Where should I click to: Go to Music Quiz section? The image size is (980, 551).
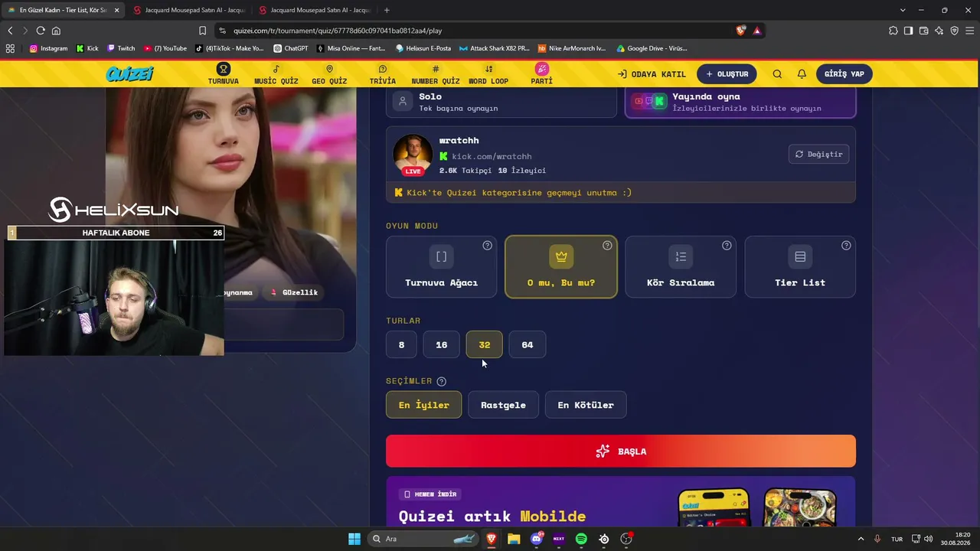(x=276, y=74)
